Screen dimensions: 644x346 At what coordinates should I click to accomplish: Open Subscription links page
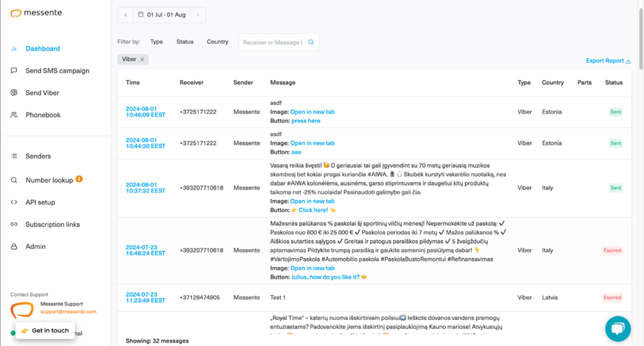(53, 224)
